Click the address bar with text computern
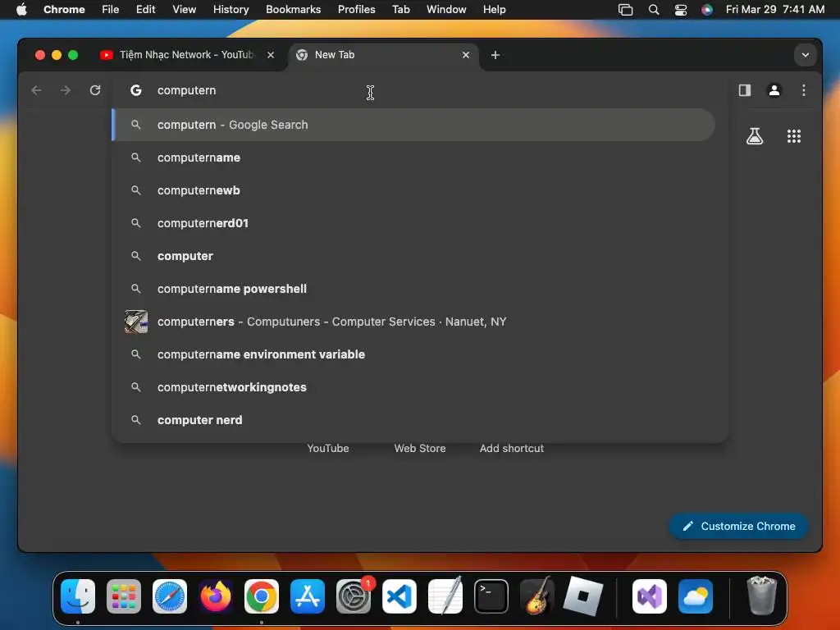840x630 pixels. (x=421, y=90)
